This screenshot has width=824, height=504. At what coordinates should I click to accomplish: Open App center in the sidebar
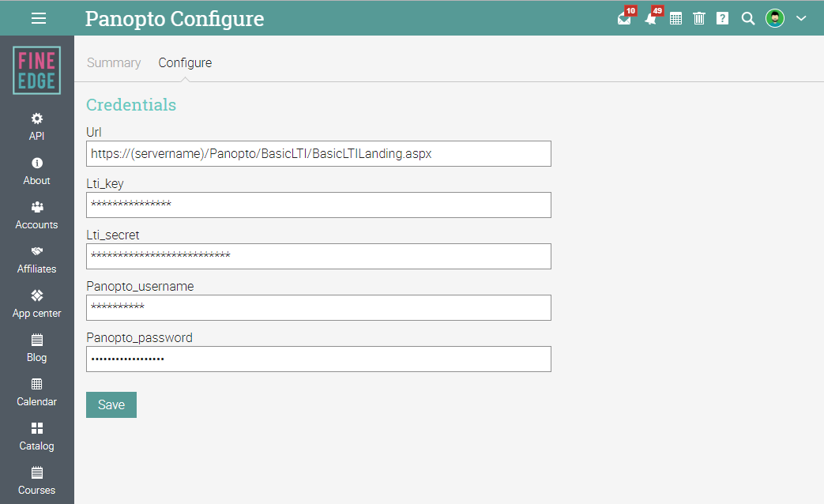[x=37, y=304]
